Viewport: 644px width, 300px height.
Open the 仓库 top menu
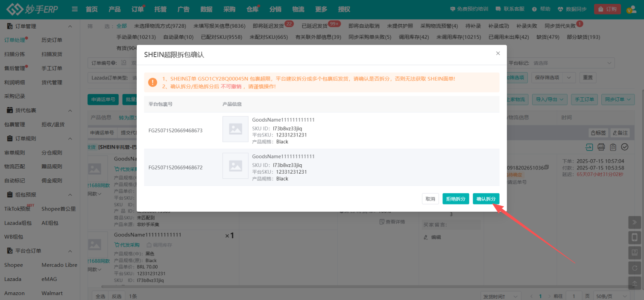point(252,9)
